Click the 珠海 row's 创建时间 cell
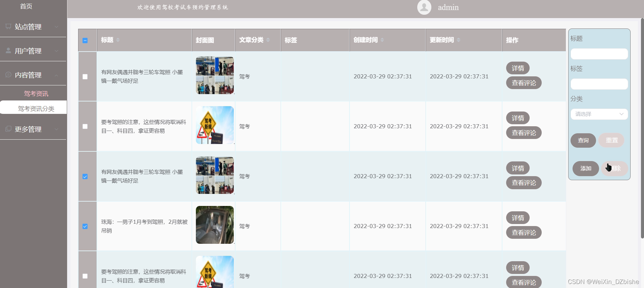The image size is (644, 288). 383,226
